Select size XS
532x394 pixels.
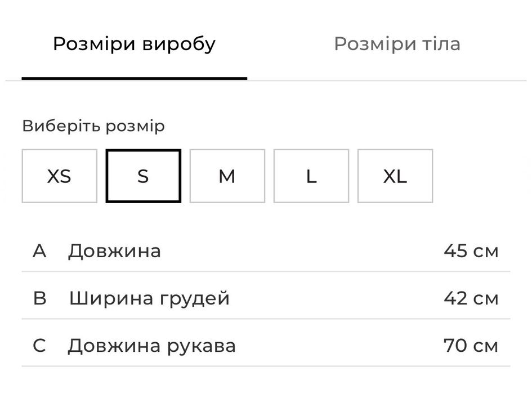pyautogui.click(x=60, y=176)
